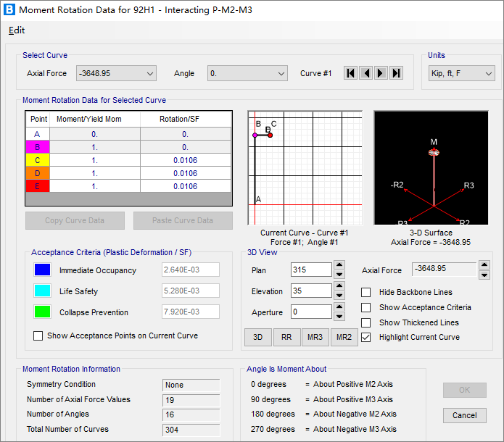The height and width of the screenshot is (442, 504).
Task: Click 3D View Axial Force value field
Action: (x=445, y=269)
